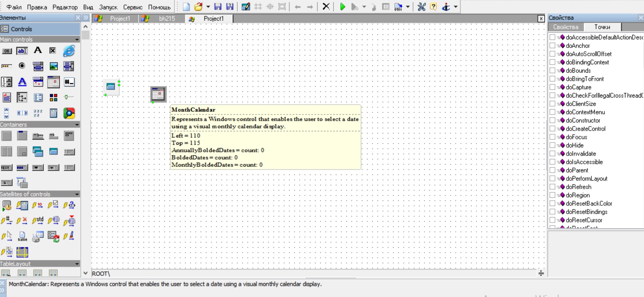644x297 pixels.
Task: Check the doBringToFront property box
Action: click(552, 79)
